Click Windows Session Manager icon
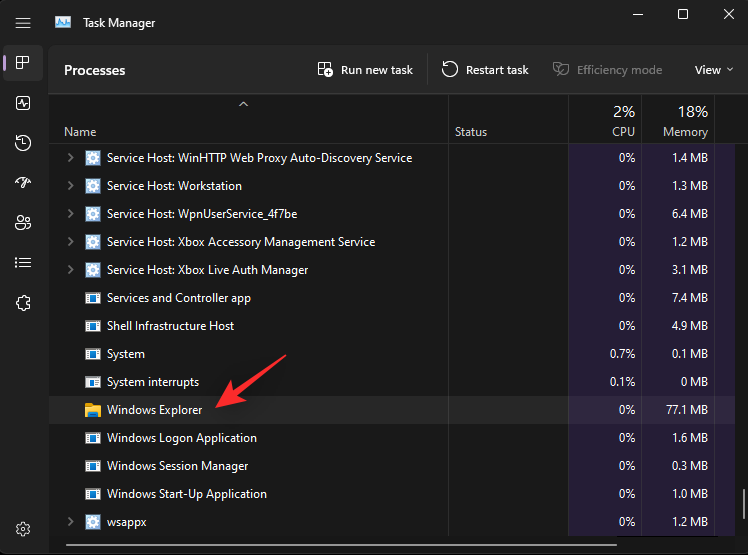The image size is (748, 555). (93, 466)
